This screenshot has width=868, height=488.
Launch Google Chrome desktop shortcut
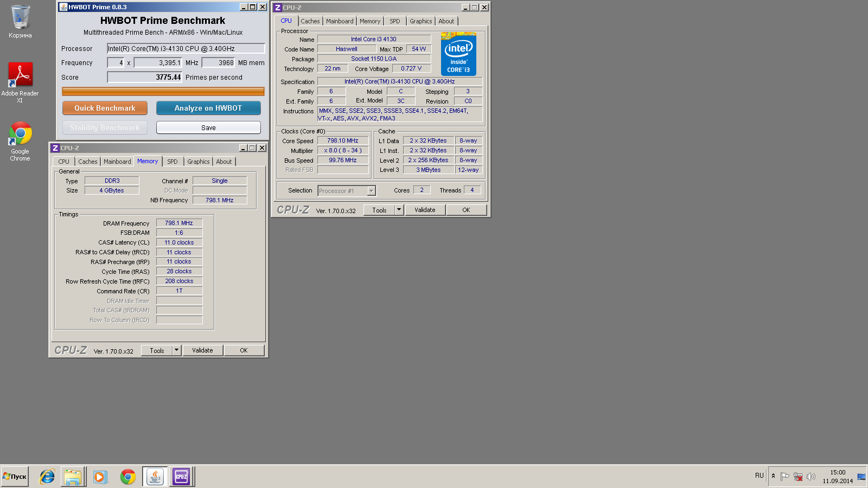pos(20,141)
